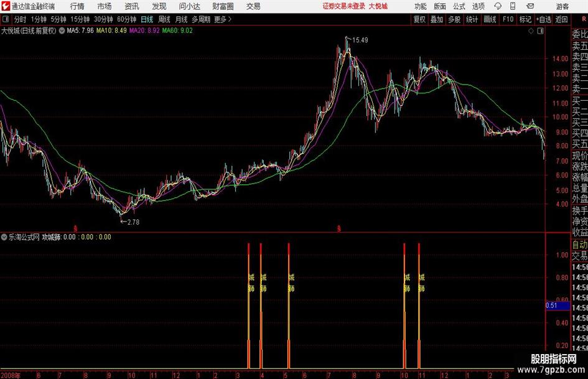Click the blue 0.51 axis value marker
This screenshot has height=379, width=588.
[x=558, y=306]
